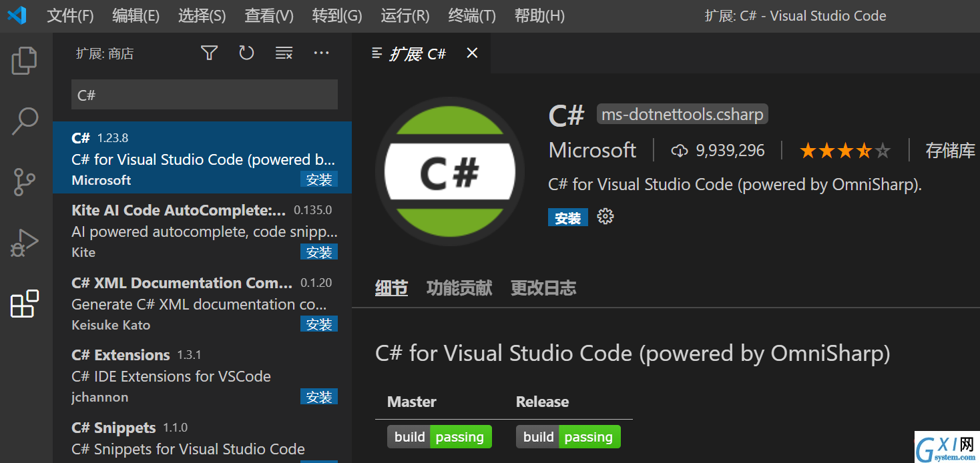Image resolution: width=980 pixels, height=463 pixels.
Task: Refresh the extensions list
Action: tap(247, 53)
